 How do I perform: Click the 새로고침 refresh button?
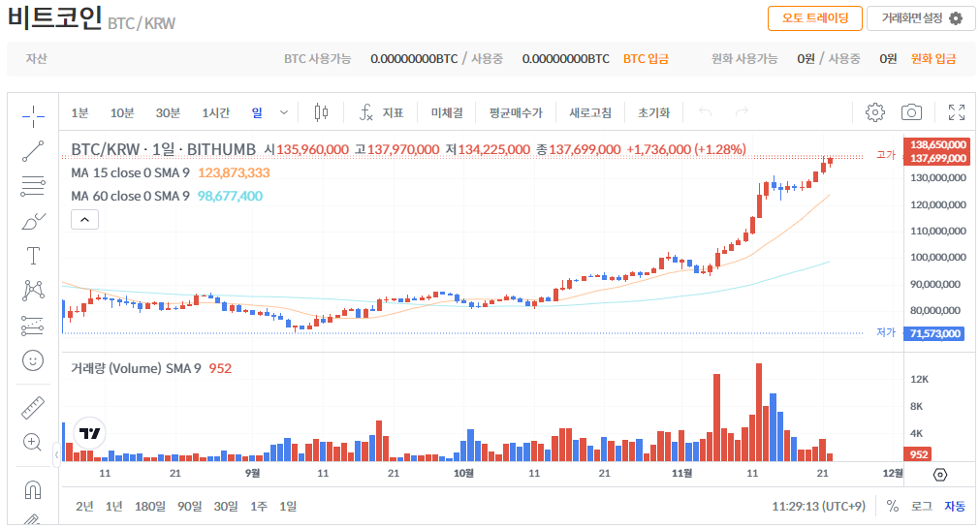[x=590, y=112]
